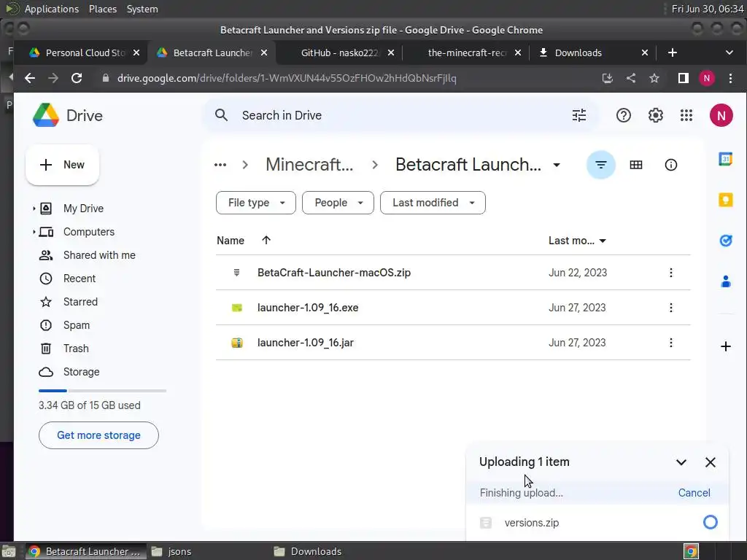Switch to grid layout view
747x560 pixels.
tap(636, 165)
